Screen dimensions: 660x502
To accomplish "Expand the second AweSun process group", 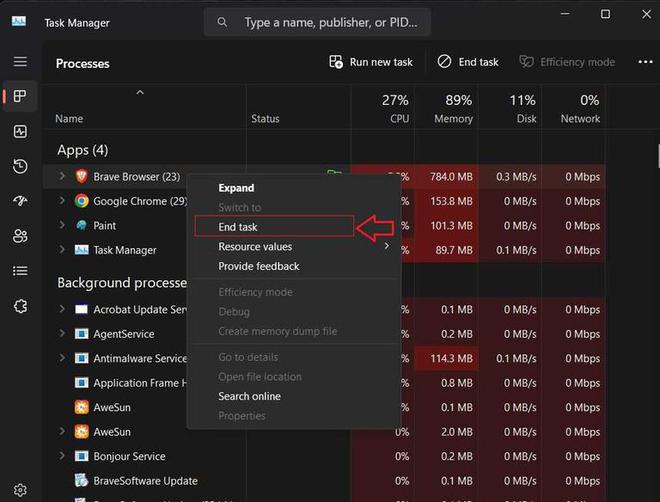I will point(62,431).
